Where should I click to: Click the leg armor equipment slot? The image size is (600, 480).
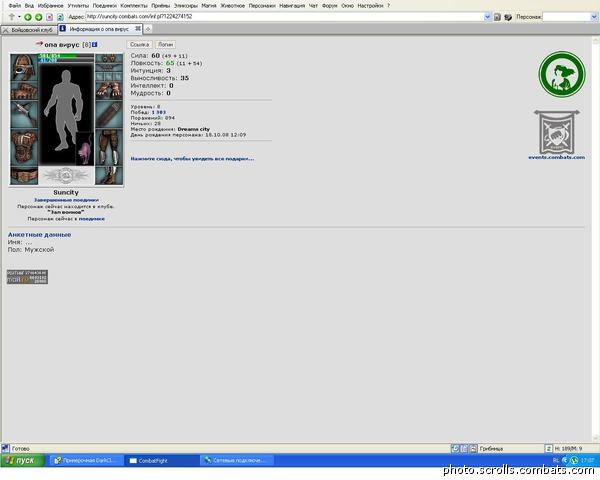coord(109,147)
